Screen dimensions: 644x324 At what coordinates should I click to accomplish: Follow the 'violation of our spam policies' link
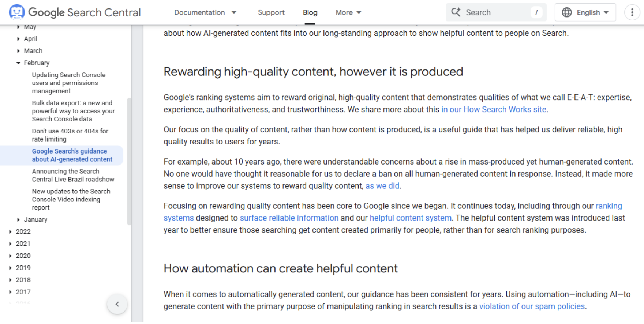532,306
